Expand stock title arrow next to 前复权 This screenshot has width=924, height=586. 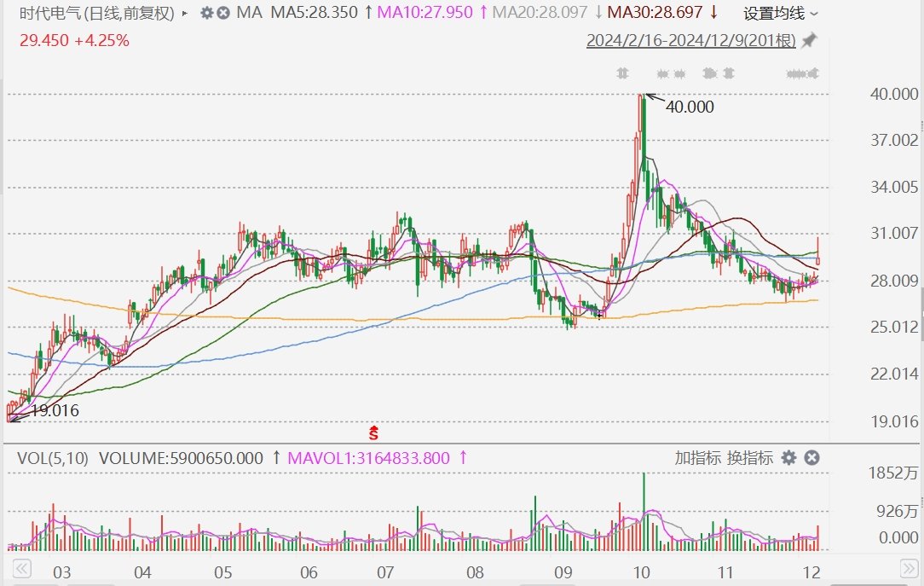click(185, 13)
